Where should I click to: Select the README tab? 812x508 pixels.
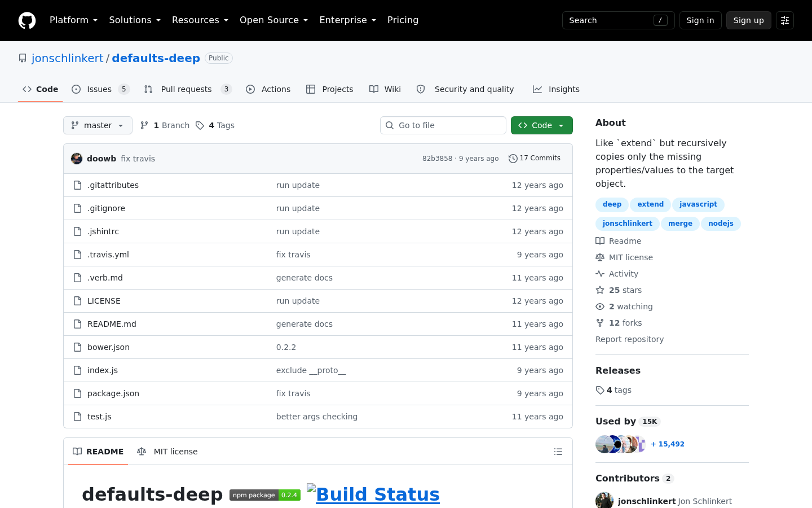[98, 452]
